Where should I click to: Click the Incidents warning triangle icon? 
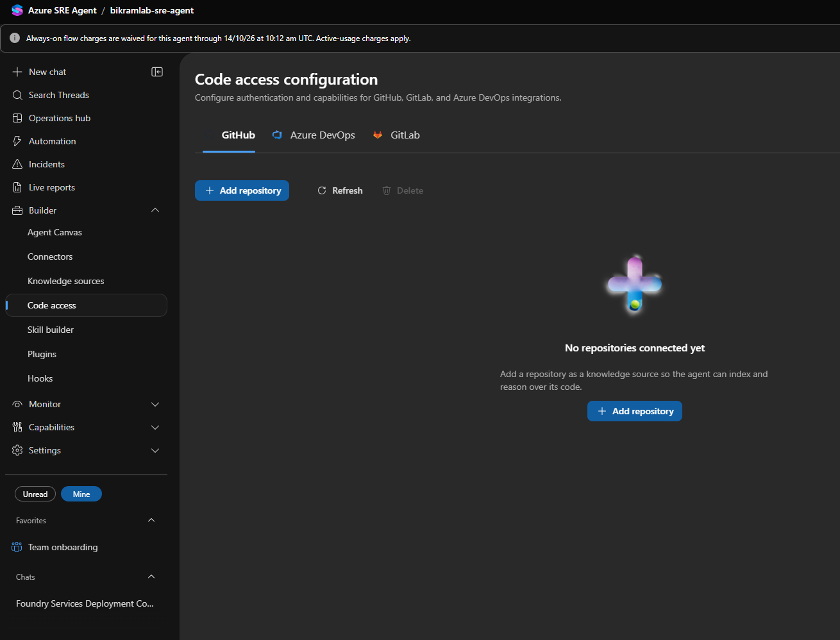17,164
